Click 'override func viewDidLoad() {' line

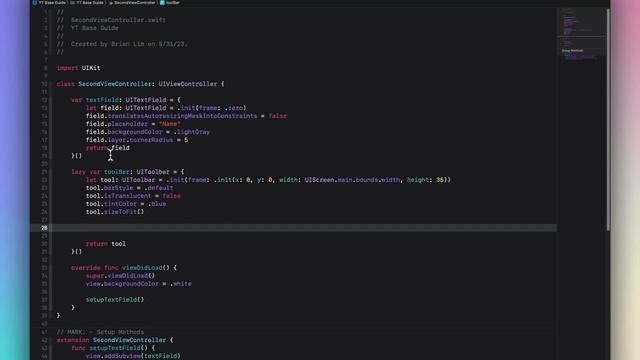pyautogui.click(x=124, y=268)
